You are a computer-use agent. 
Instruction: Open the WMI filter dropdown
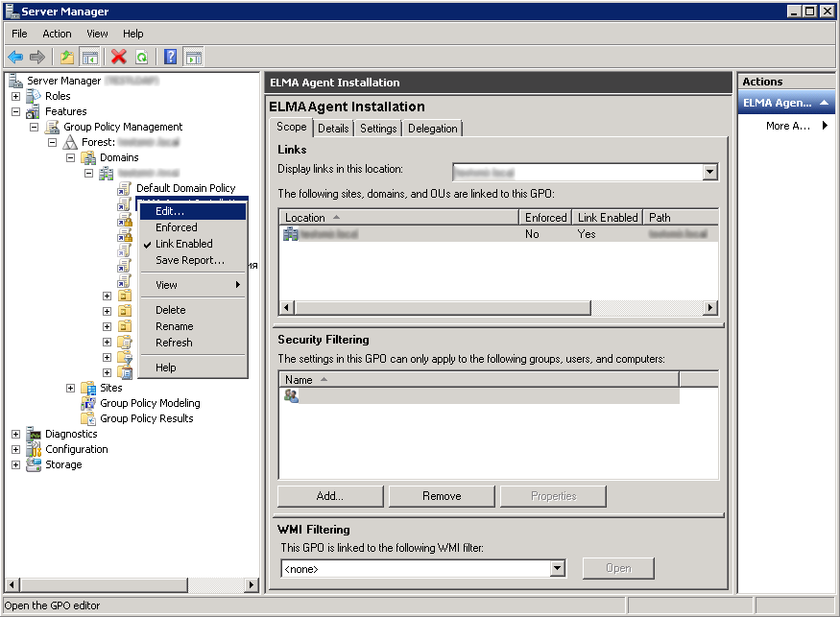click(558, 569)
